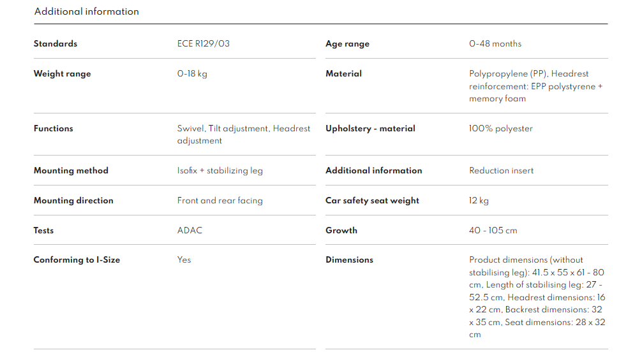This screenshot has height=364, width=642.
Task: Click the Car safety seat weight label
Action: pos(372,201)
